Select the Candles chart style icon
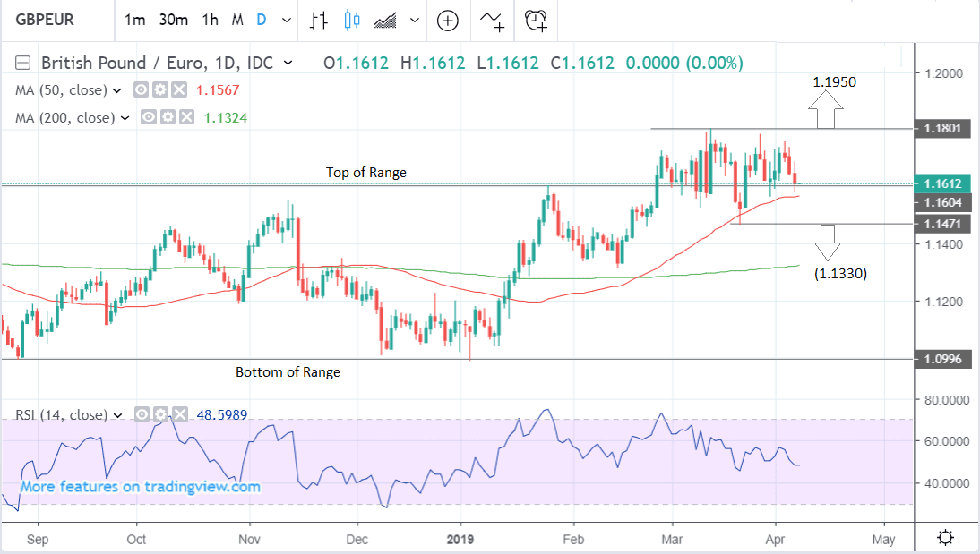The width and height of the screenshot is (980, 554). (350, 21)
